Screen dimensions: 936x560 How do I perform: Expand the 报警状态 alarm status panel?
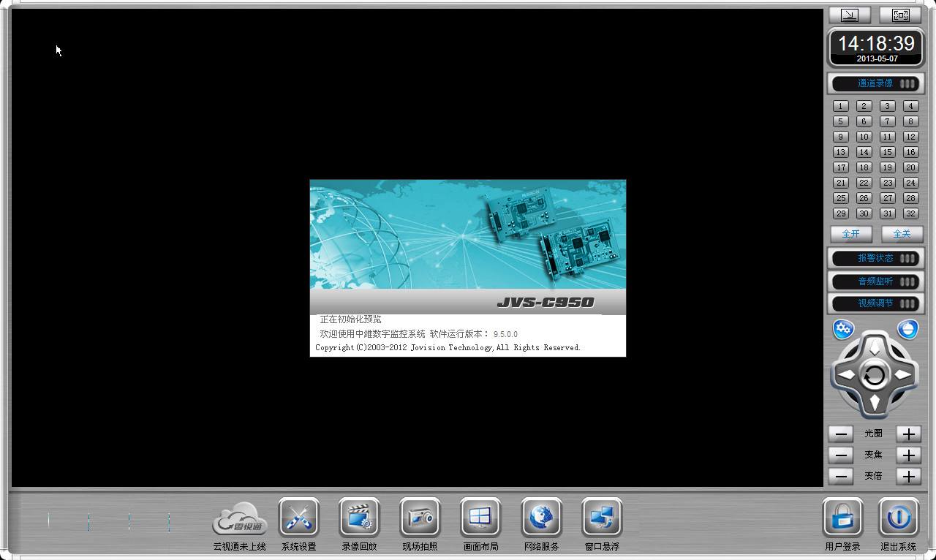(876, 258)
